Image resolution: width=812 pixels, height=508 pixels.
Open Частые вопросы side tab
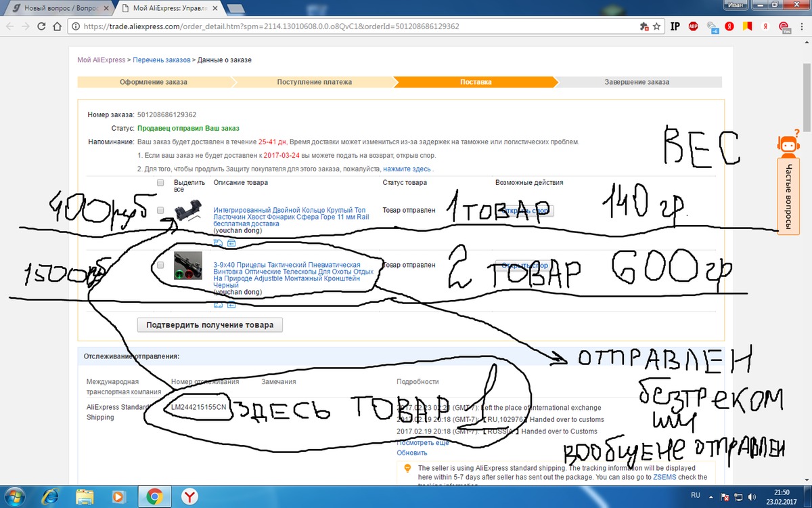click(x=789, y=198)
